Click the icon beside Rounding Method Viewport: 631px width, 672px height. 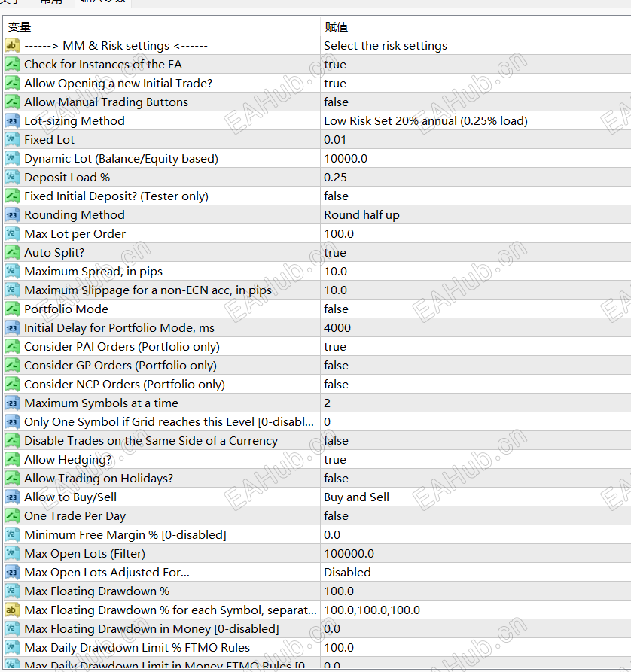tap(12, 214)
